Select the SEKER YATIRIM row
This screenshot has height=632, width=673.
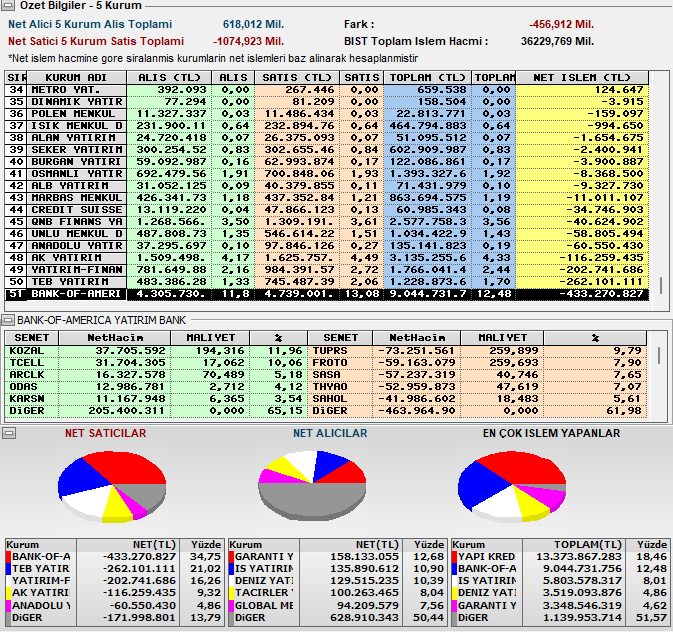point(327,150)
